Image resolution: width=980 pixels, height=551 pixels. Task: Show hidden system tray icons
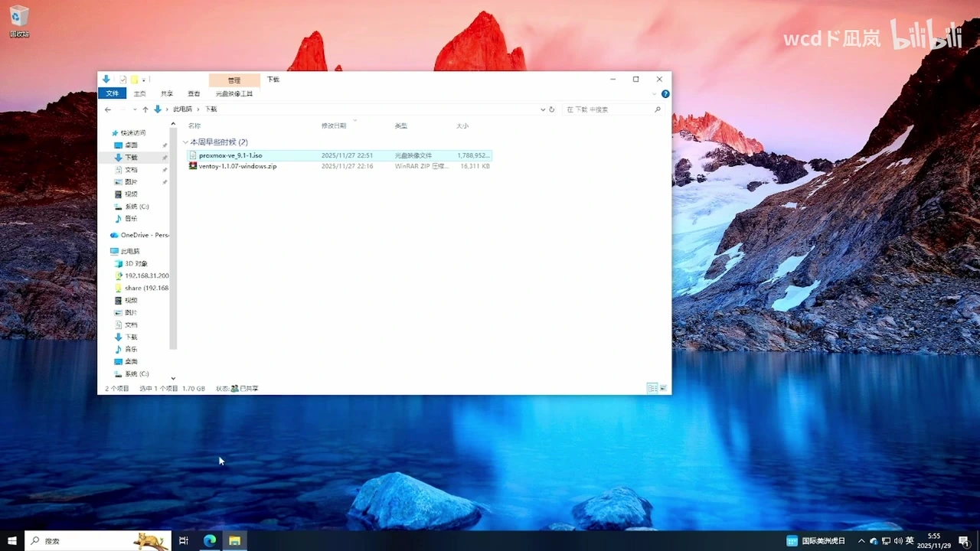pos(861,541)
